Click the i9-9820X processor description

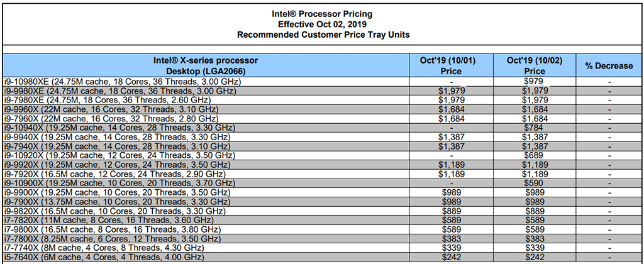point(114,209)
